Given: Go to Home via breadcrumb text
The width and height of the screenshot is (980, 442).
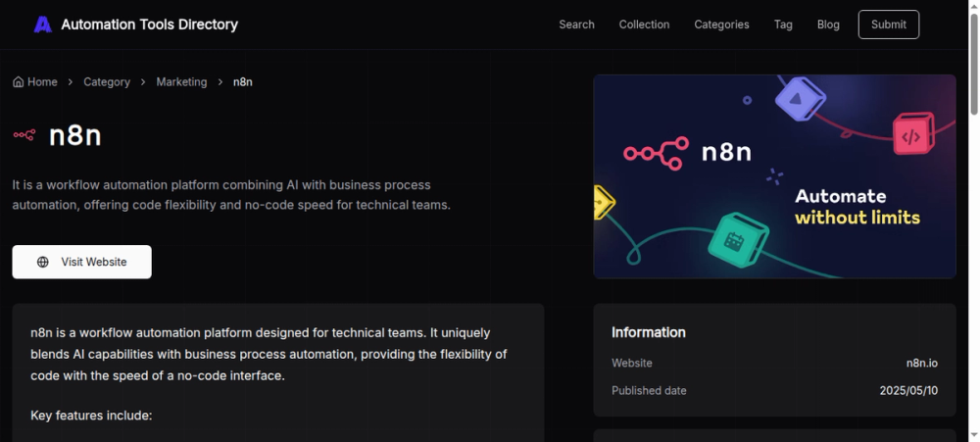Looking at the screenshot, I should tap(42, 82).
